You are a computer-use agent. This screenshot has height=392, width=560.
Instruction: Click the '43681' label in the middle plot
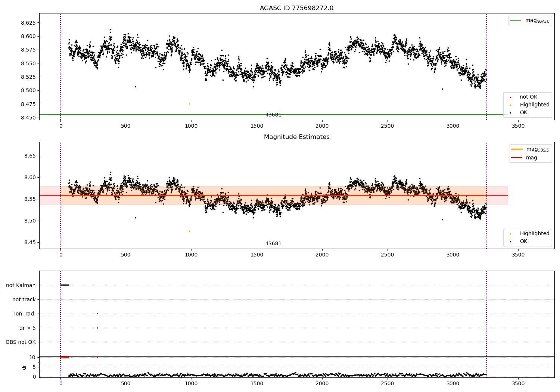pyautogui.click(x=273, y=244)
